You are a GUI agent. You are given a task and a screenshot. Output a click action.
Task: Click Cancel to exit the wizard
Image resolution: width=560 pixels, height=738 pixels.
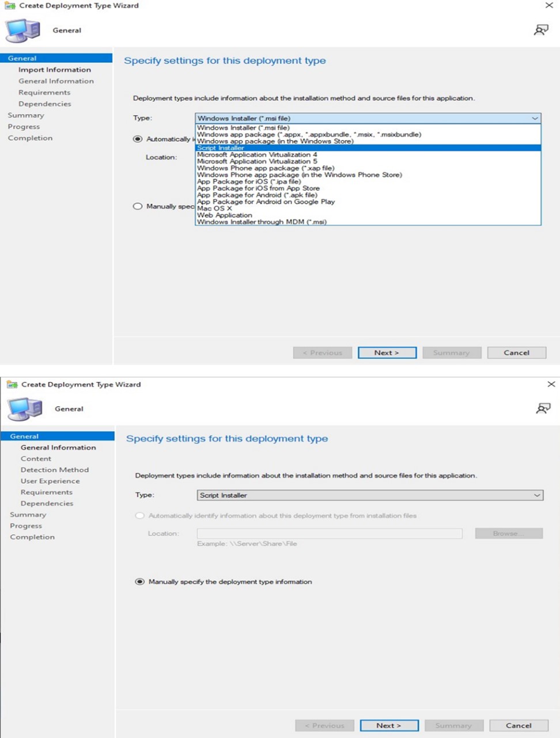coord(517,725)
